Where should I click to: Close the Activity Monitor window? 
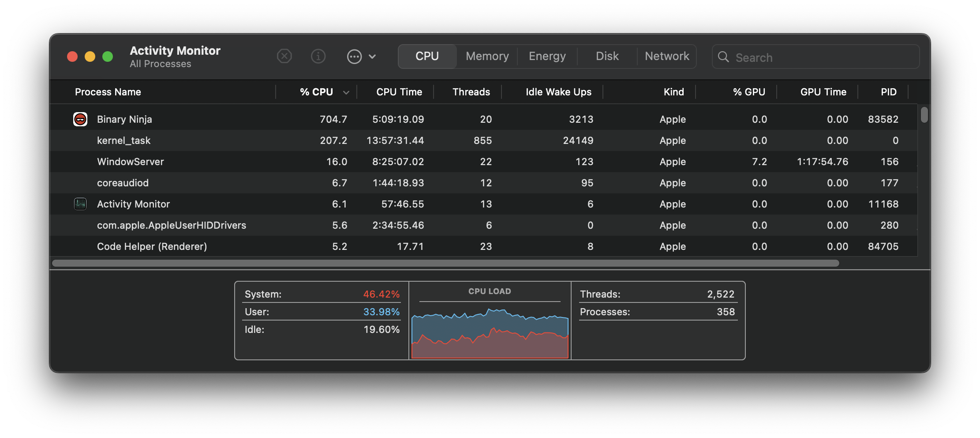click(72, 57)
